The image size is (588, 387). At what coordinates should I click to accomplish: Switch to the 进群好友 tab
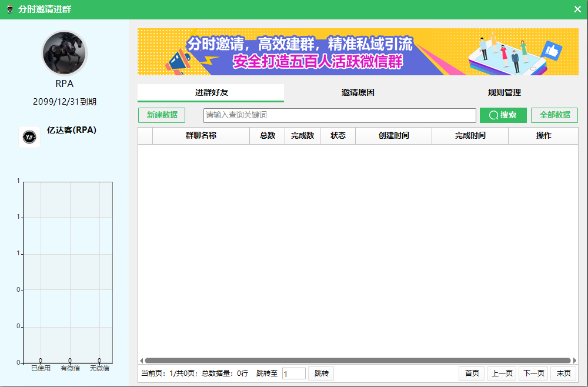[211, 93]
